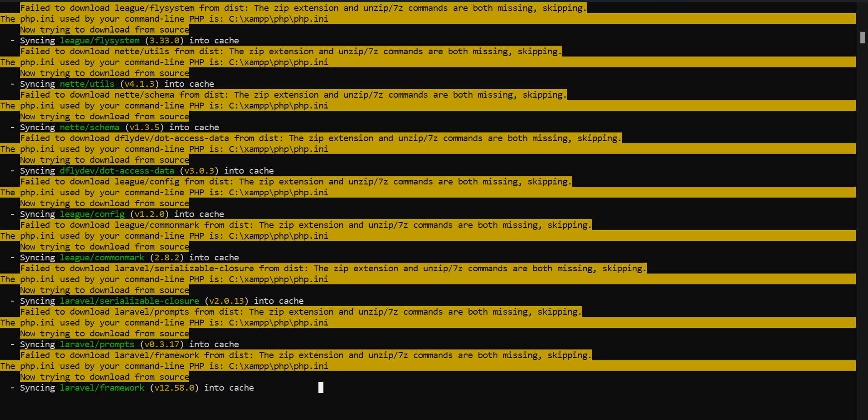Click 'Failed to download dflydev/dot-access-data' warning line
The height and width of the screenshot is (420, 868).
coord(321,138)
